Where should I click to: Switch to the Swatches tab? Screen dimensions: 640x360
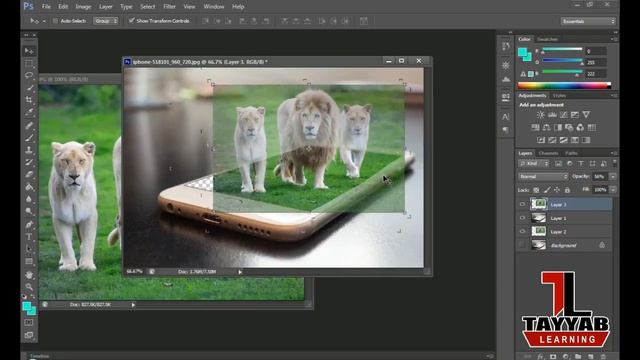click(547, 39)
